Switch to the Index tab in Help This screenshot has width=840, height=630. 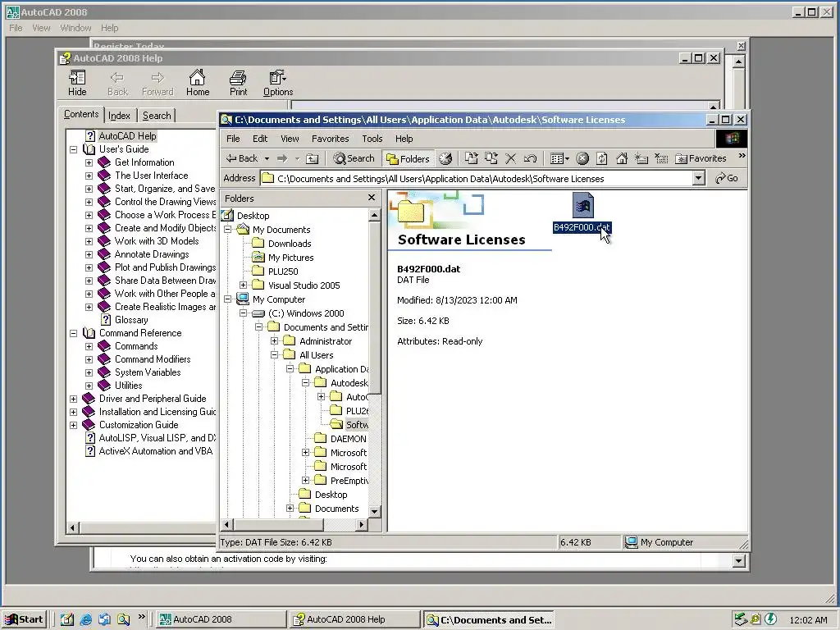119,115
